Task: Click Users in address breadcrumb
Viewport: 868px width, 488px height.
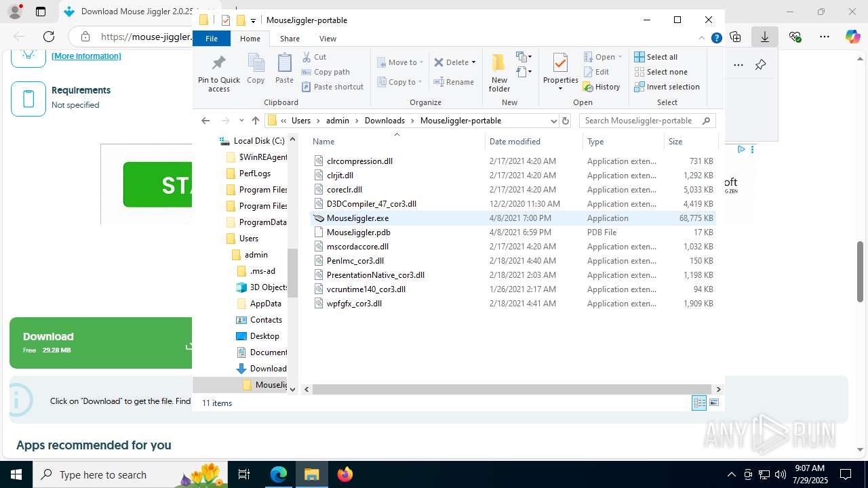Action: click(x=301, y=121)
